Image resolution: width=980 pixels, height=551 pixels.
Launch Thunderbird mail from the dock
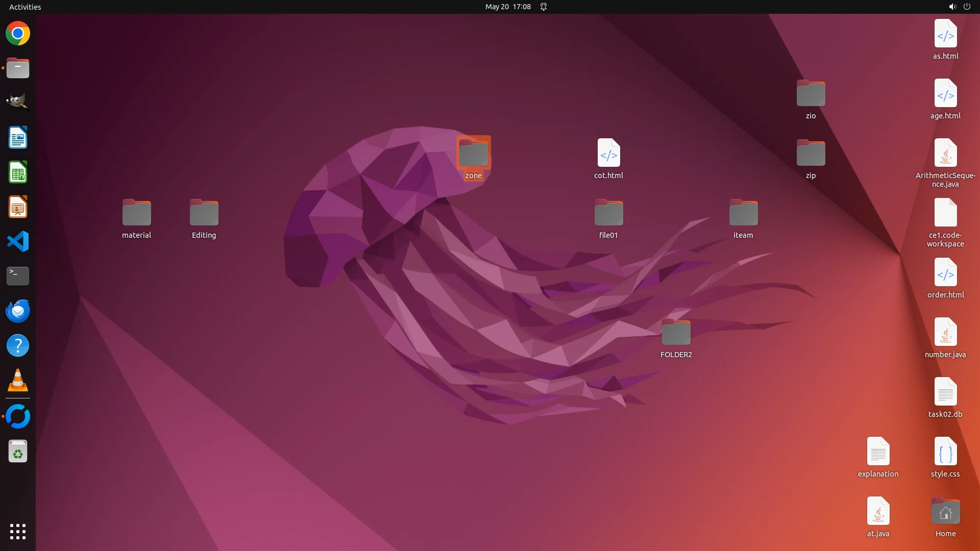tap(18, 311)
